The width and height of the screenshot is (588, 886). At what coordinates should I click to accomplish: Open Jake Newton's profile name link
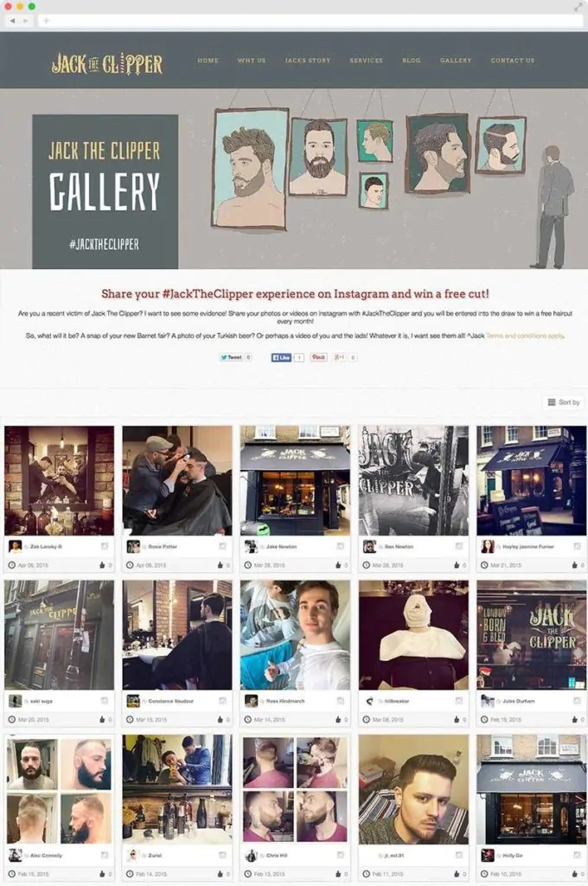click(281, 547)
